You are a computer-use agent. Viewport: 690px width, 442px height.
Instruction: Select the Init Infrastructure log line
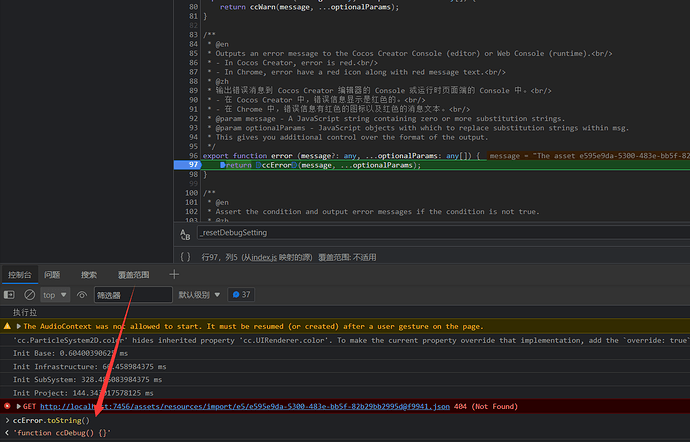click(90, 366)
